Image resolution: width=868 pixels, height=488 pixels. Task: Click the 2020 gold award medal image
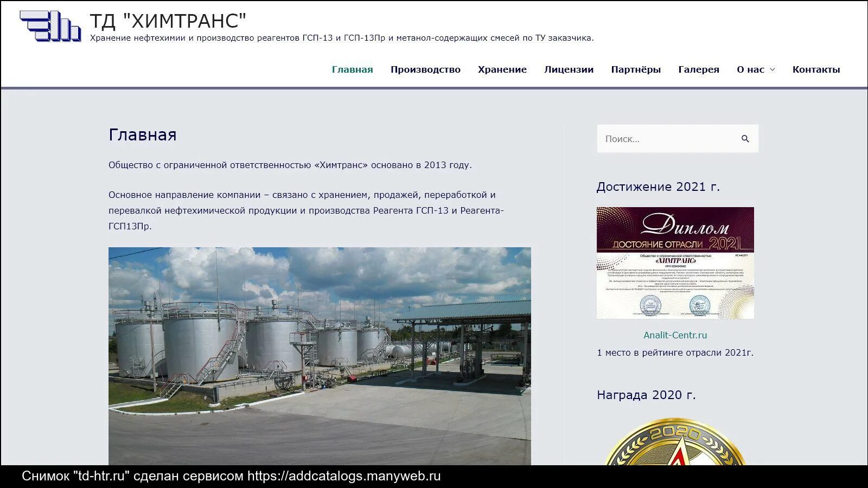point(675,441)
